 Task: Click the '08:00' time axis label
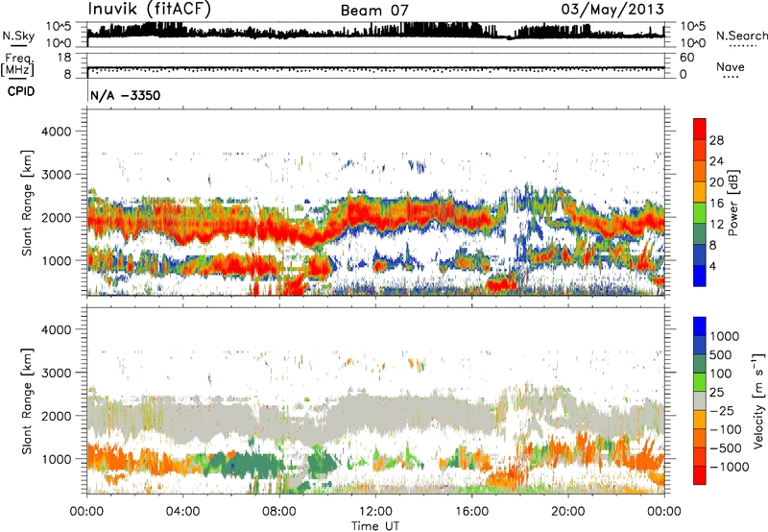tap(279, 512)
